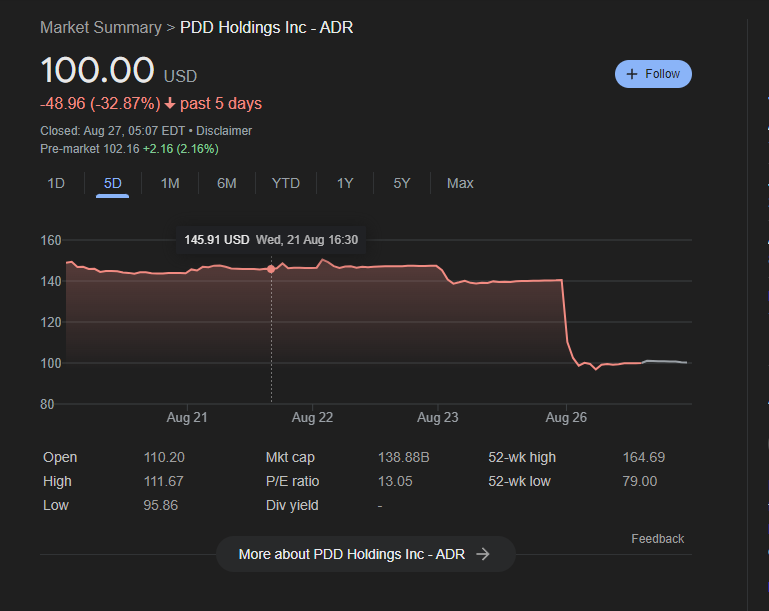769x611 pixels.
Task: Click the Low value 95.86
Action: point(160,506)
